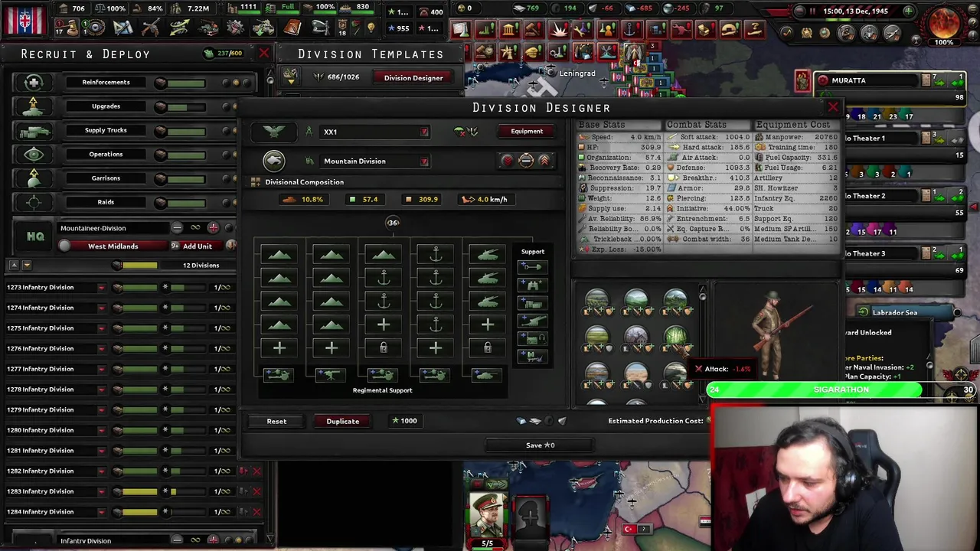Select the Supply Trucks category
The width and height of the screenshot is (980, 551).
[x=106, y=130]
